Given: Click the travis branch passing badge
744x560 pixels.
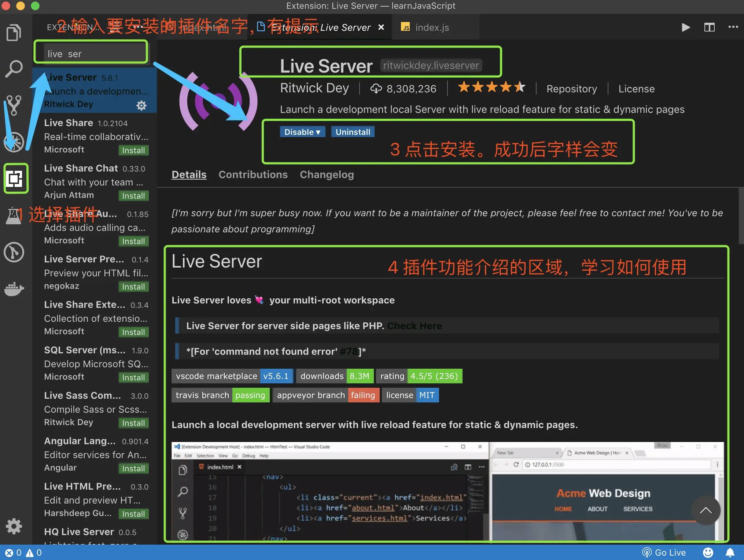Looking at the screenshot, I should [221, 395].
